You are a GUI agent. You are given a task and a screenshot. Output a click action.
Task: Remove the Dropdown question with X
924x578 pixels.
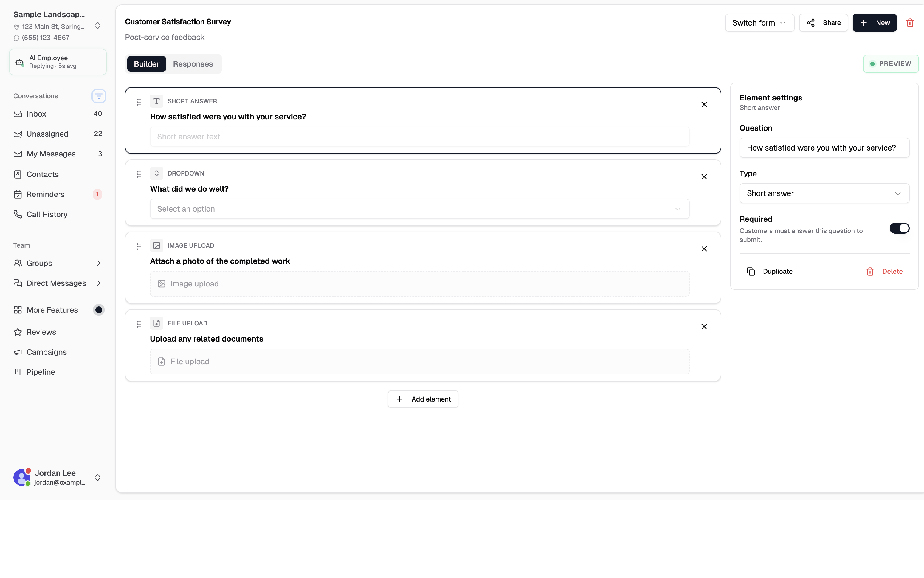[704, 177]
